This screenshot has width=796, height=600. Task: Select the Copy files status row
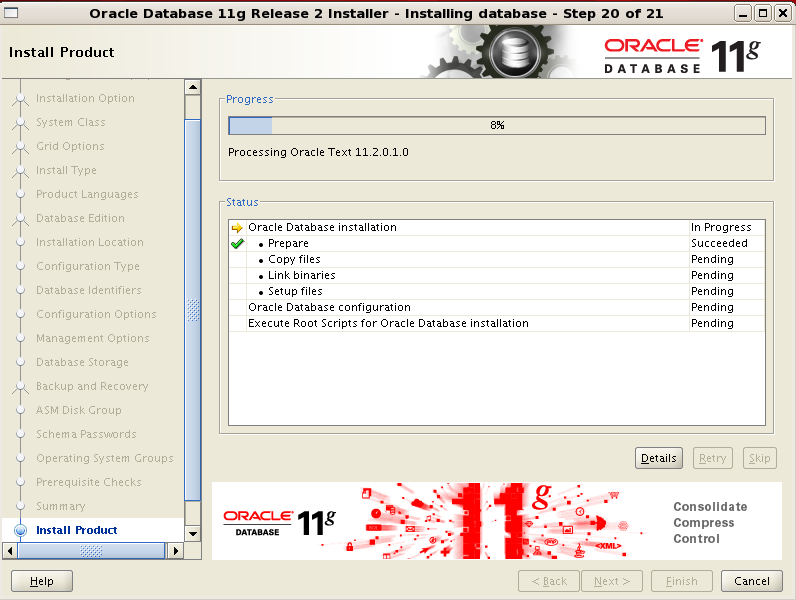(294, 260)
